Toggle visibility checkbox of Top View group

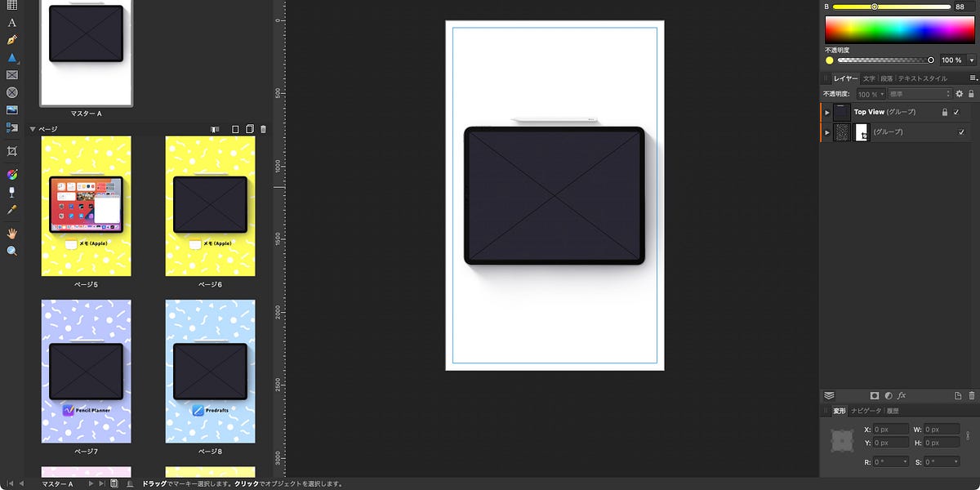[x=956, y=112]
